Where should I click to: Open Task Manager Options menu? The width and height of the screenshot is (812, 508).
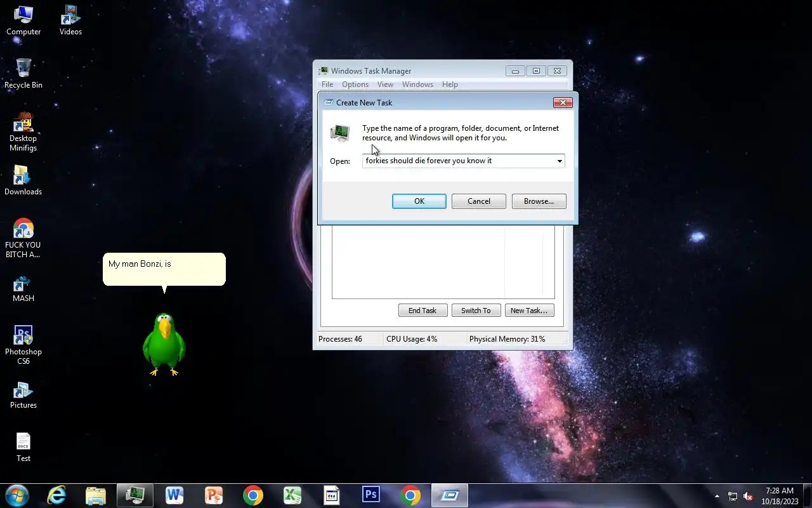coord(355,84)
